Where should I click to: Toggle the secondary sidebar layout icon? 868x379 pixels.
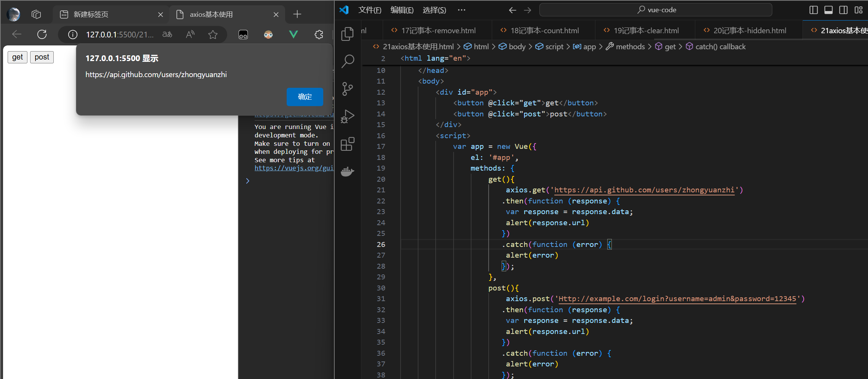pyautogui.click(x=844, y=10)
